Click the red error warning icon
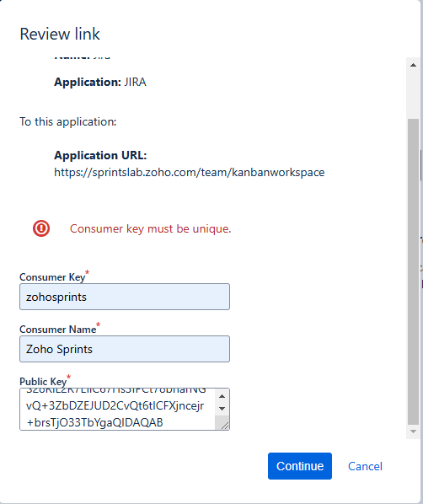This screenshot has width=423, height=504. pos(41,228)
